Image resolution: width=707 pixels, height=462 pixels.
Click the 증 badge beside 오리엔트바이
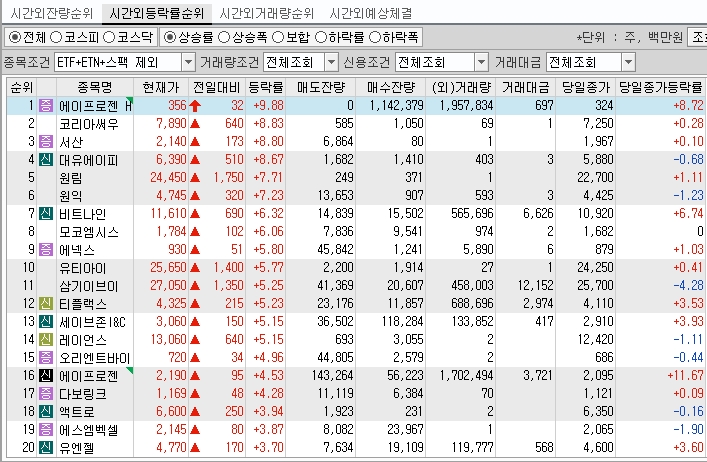pos(46,358)
